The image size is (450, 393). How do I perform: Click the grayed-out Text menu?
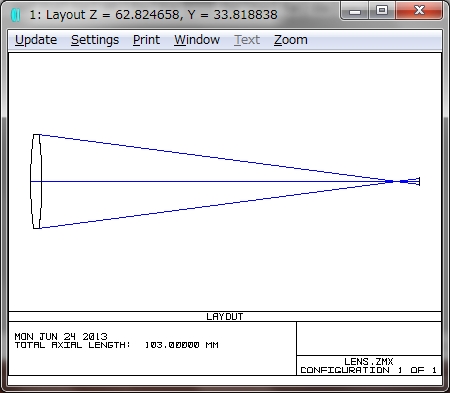(x=247, y=40)
